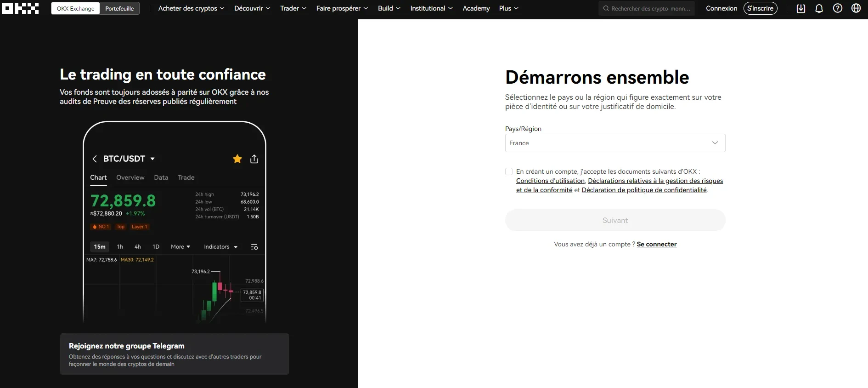Click the crypto search input field
The width and height of the screenshot is (868, 388).
click(x=647, y=8)
